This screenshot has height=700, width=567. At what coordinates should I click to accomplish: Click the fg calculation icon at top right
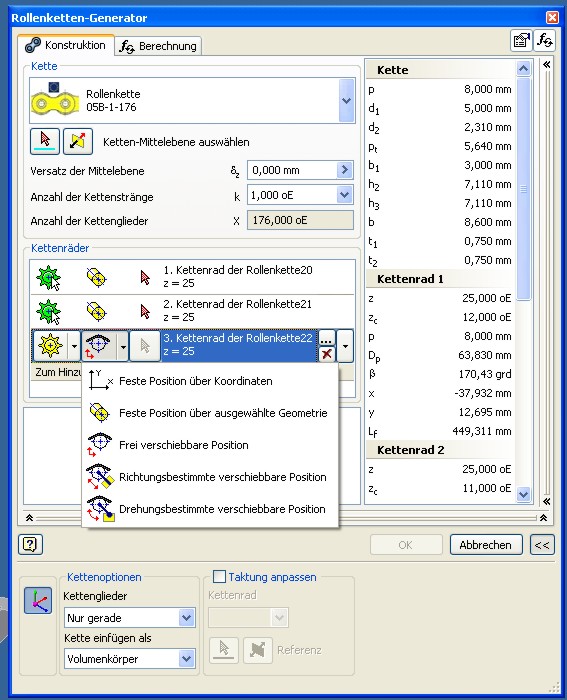click(x=545, y=41)
